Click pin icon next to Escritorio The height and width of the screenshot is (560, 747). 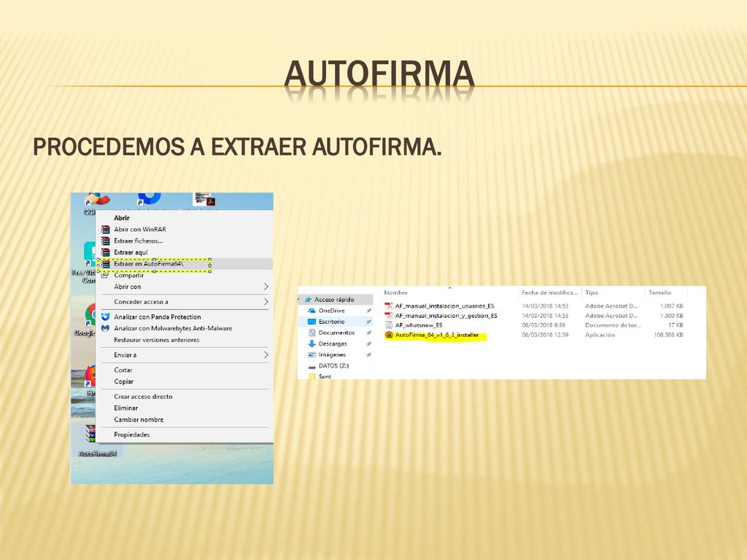click(x=368, y=322)
